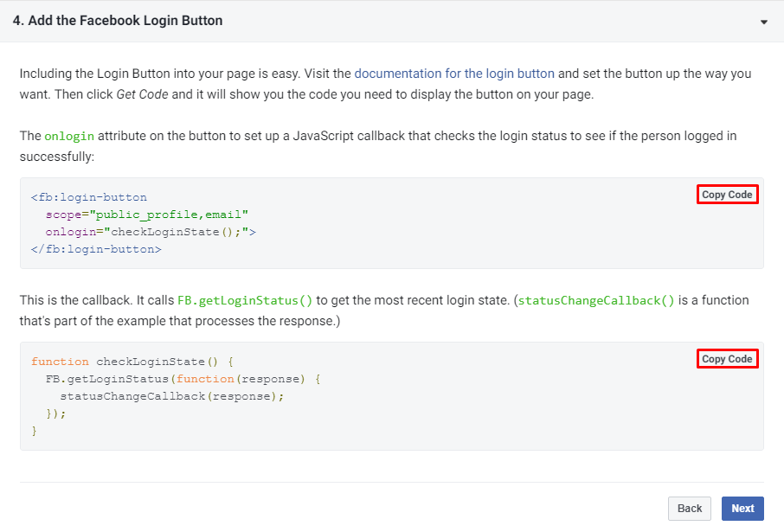
Task: Click the statusChangeCallback(response); code line
Action: pos(172,396)
